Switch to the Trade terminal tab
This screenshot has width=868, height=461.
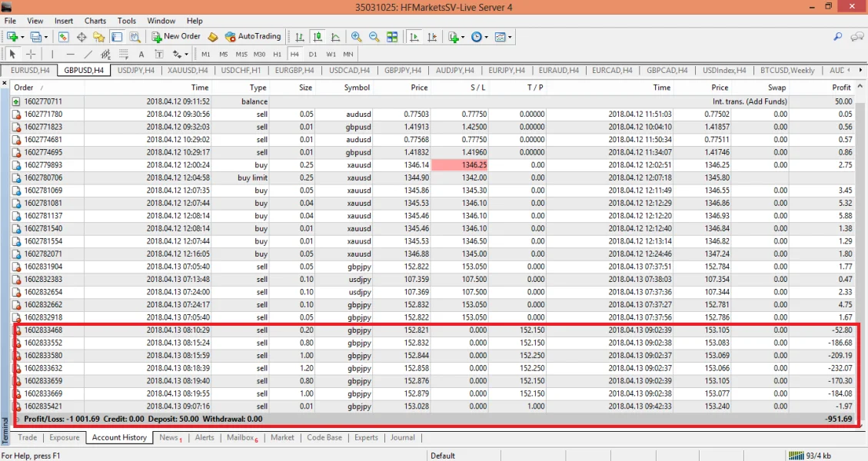tap(27, 437)
